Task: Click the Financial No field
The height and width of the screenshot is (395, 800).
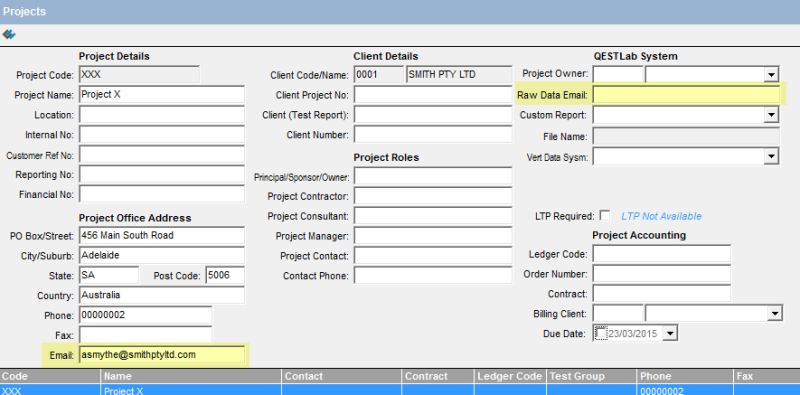Action: tap(162, 194)
